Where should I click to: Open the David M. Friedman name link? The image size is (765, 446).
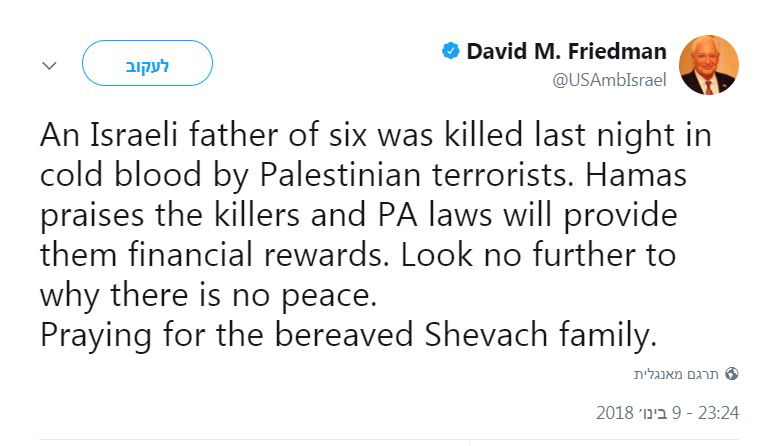pyautogui.click(x=568, y=52)
